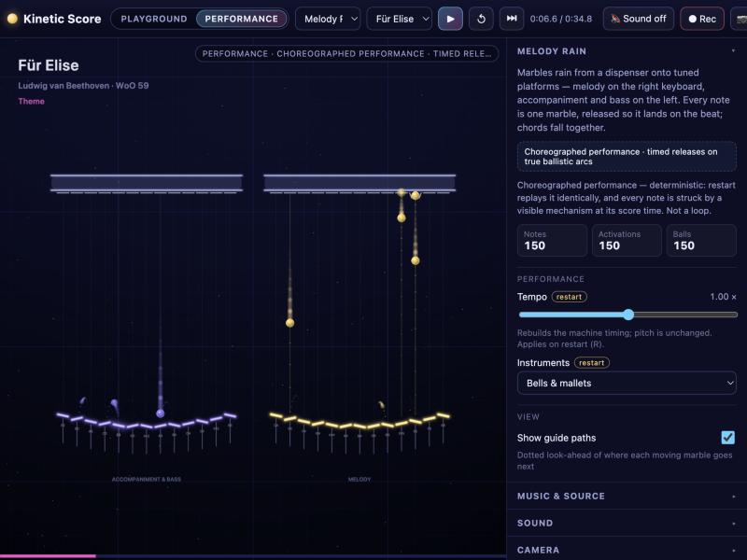Screen dimensions: 747x560
Task: Start recording with the Rec button
Action: [x=702, y=19]
